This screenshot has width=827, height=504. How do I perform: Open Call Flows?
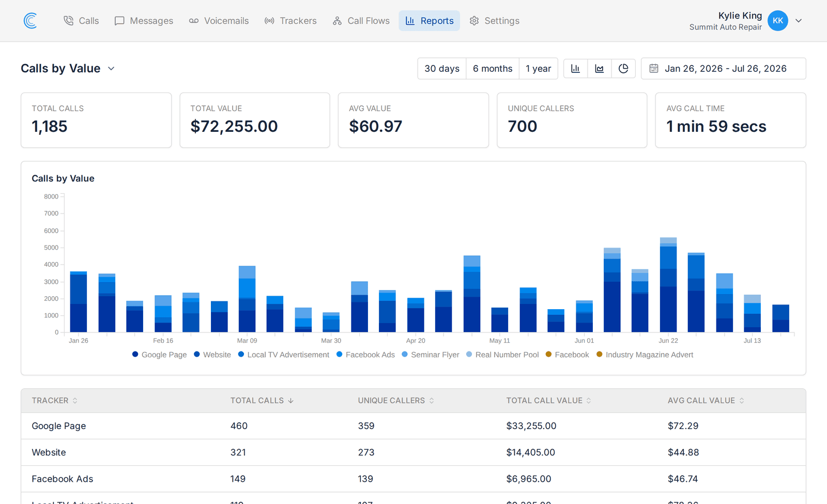[361, 21]
